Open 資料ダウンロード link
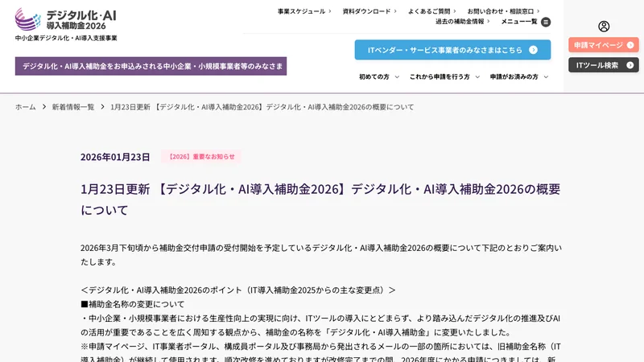The height and width of the screenshot is (362, 644). coord(369,11)
